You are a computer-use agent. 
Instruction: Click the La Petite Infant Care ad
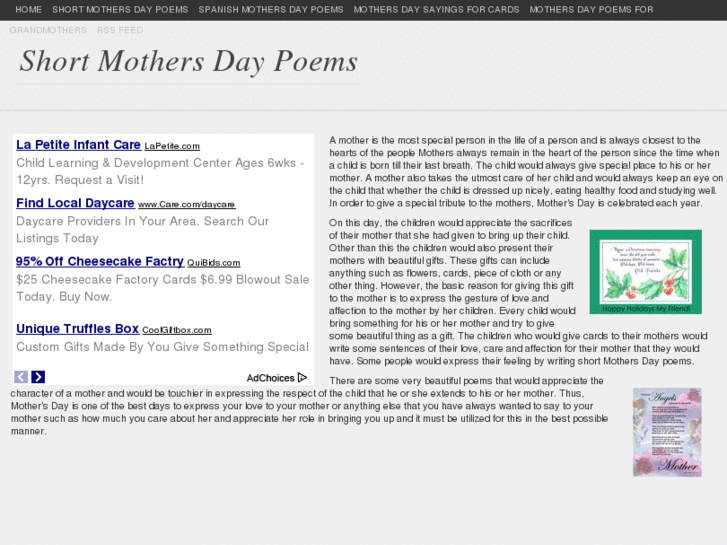coord(78,145)
